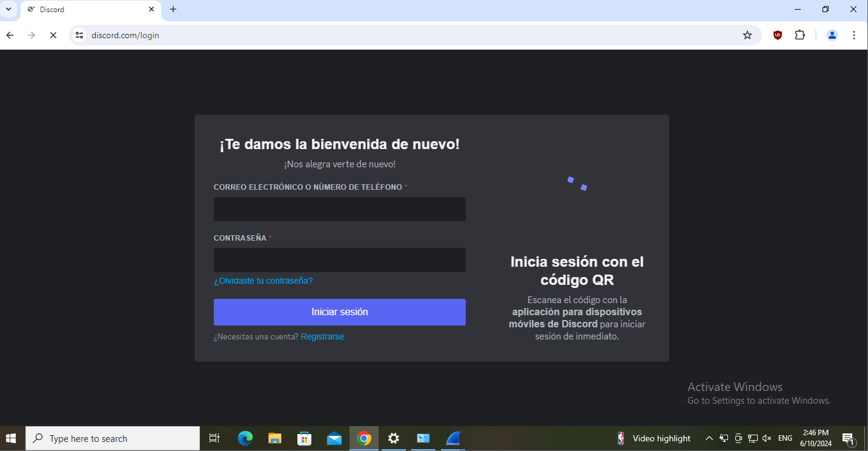Open the blue shark fin app in taskbar
Image resolution: width=868 pixels, height=451 pixels.
pyautogui.click(x=453, y=438)
